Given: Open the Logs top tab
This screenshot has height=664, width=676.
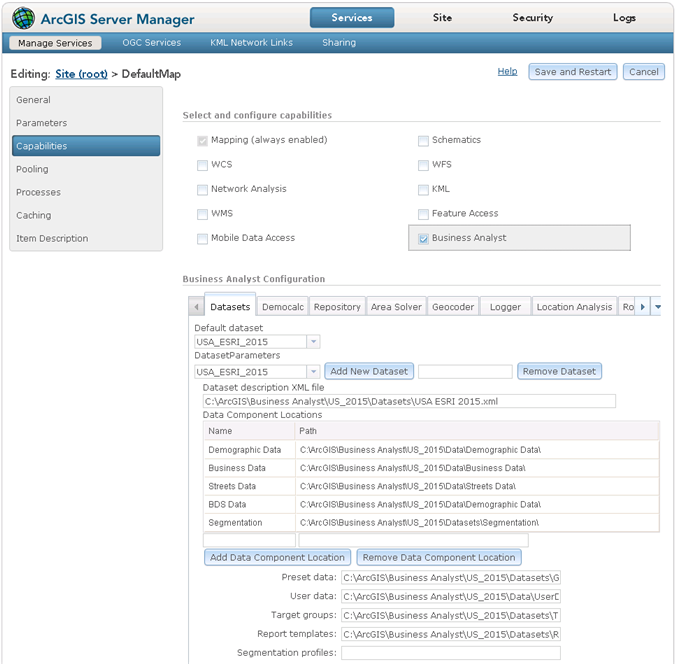Looking at the screenshot, I should 624,18.
